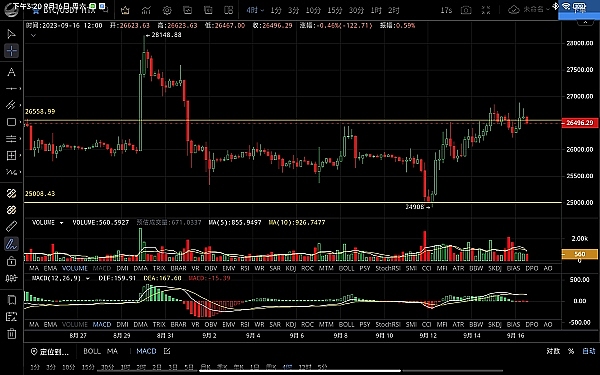
Task: Click the current price label 26496.29
Action: click(x=580, y=123)
